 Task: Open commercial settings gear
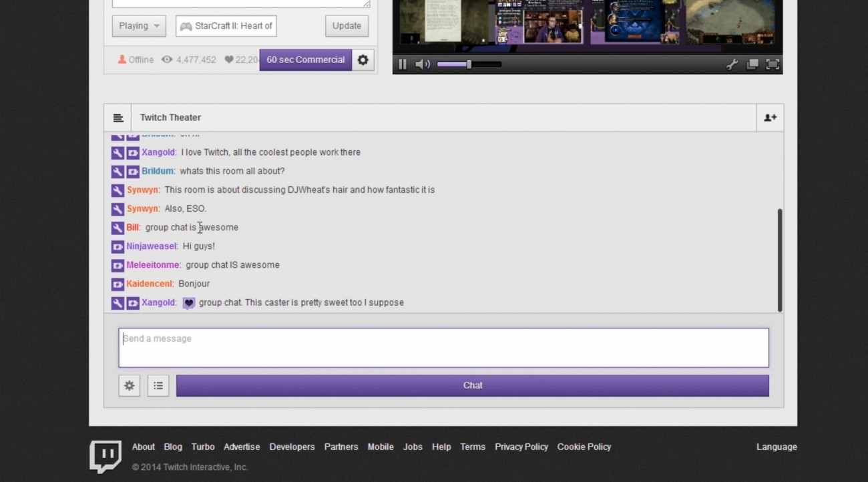pos(363,60)
